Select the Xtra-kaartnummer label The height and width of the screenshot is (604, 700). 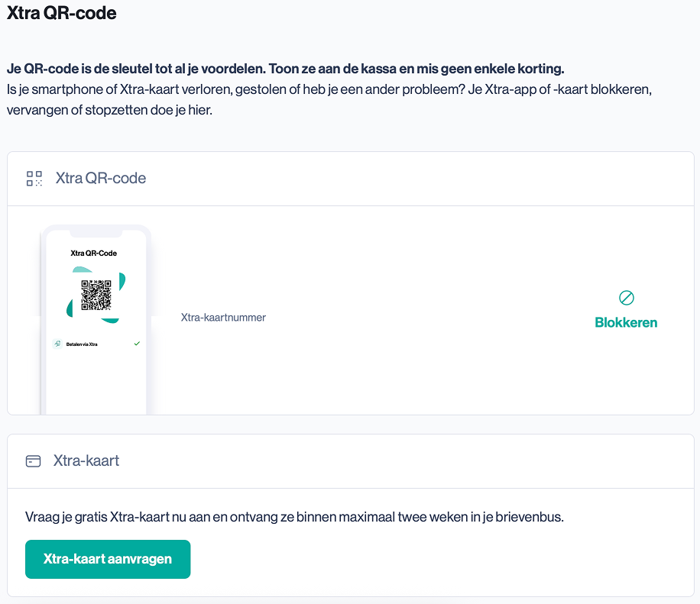coord(223,317)
